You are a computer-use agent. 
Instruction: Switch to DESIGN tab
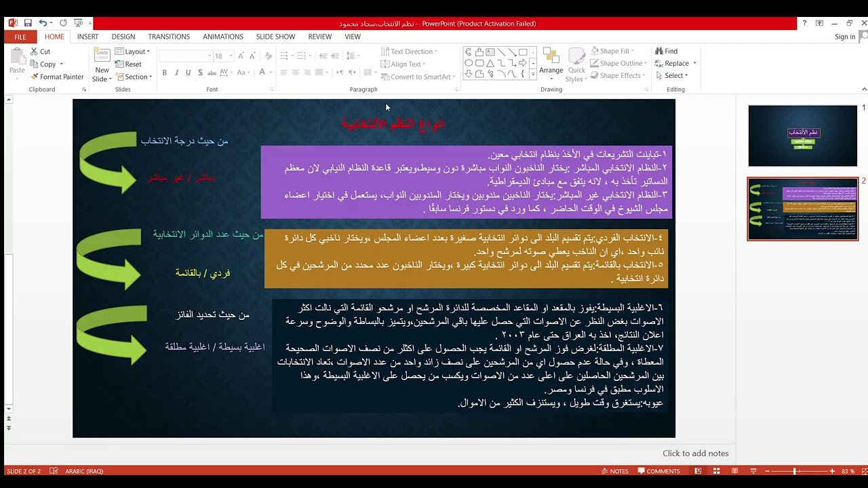(123, 37)
